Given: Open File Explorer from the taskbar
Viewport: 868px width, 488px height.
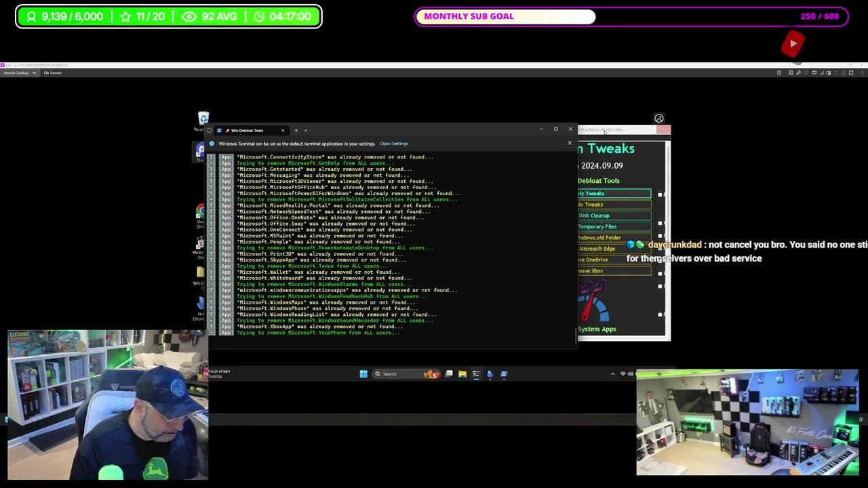Looking at the screenshot, I should coord(462,373).
